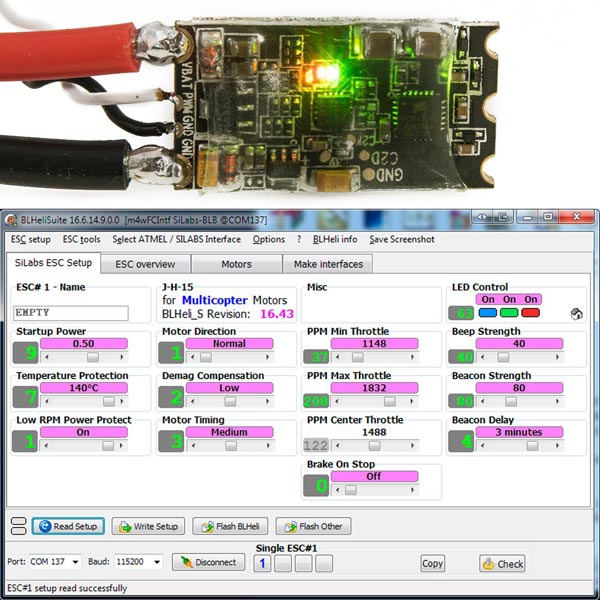Toggle the blue LED control swatch

point(488,313)
